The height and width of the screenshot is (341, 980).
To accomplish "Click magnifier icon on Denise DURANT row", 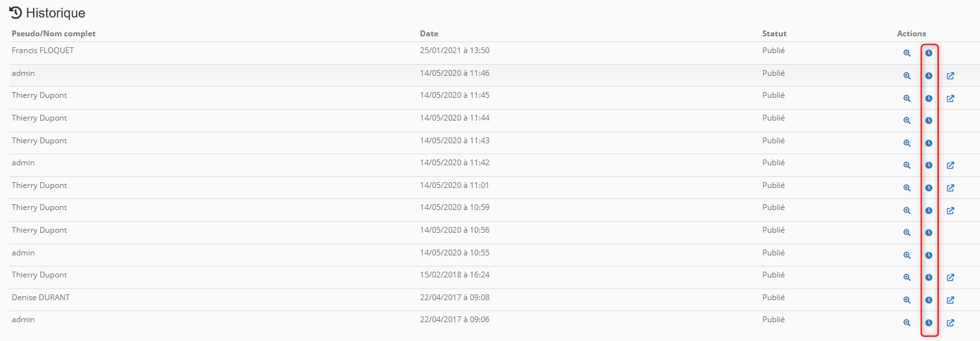I will [x=907, y=300].
